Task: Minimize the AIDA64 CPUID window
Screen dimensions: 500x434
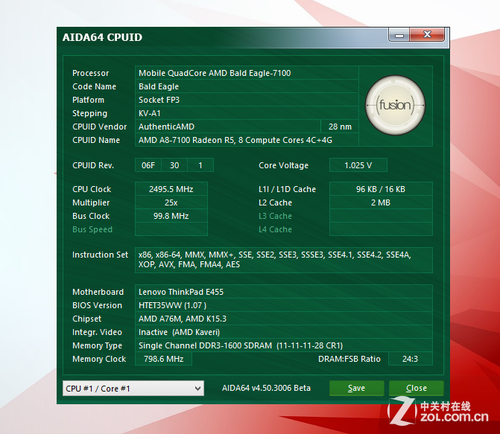Action: [399, 35]
